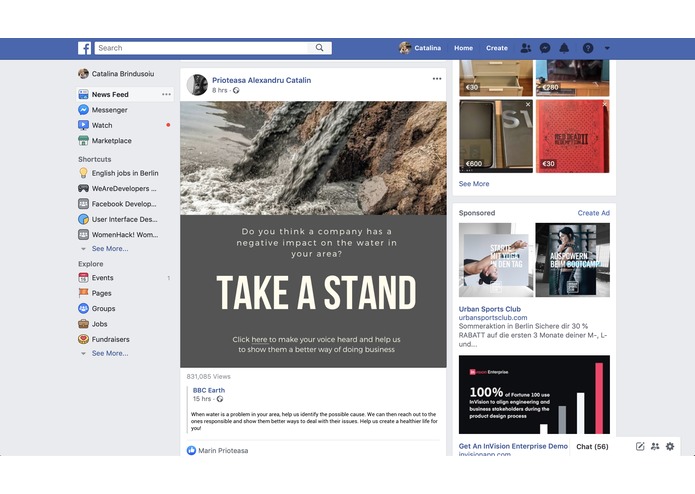Open the BBC Earth page link
This screenshot has height=494, width=695.
pos(209,390)
